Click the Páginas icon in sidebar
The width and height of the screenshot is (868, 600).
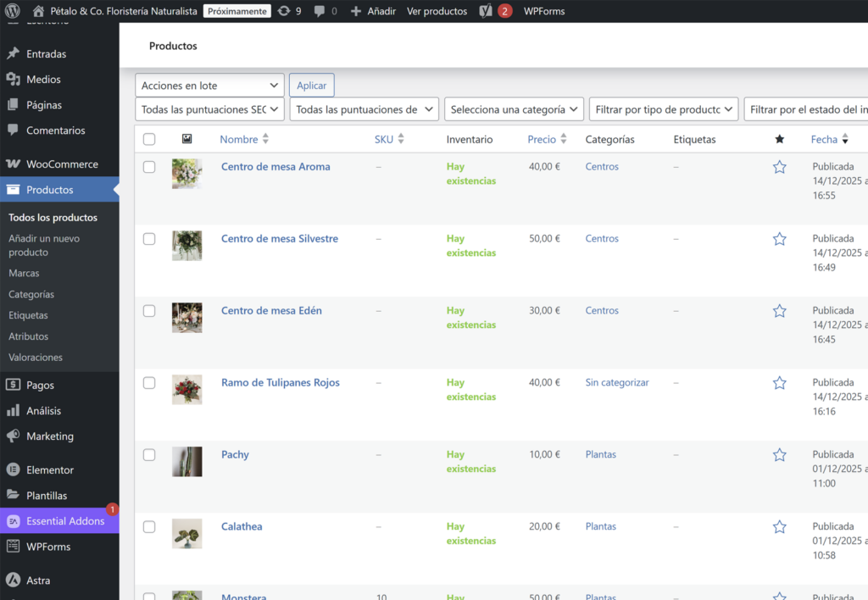click(x=14, y=104)
